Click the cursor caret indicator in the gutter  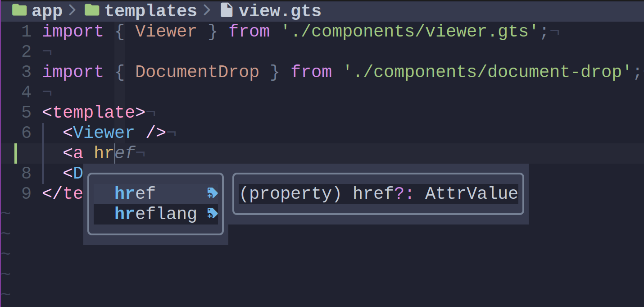click(16, 152)
